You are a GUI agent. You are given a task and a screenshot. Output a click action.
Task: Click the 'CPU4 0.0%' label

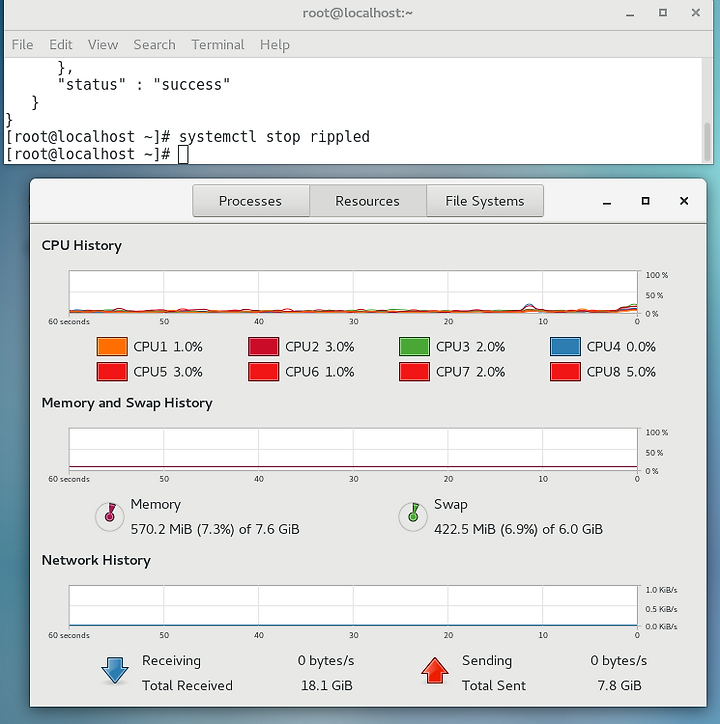point(621,347)
